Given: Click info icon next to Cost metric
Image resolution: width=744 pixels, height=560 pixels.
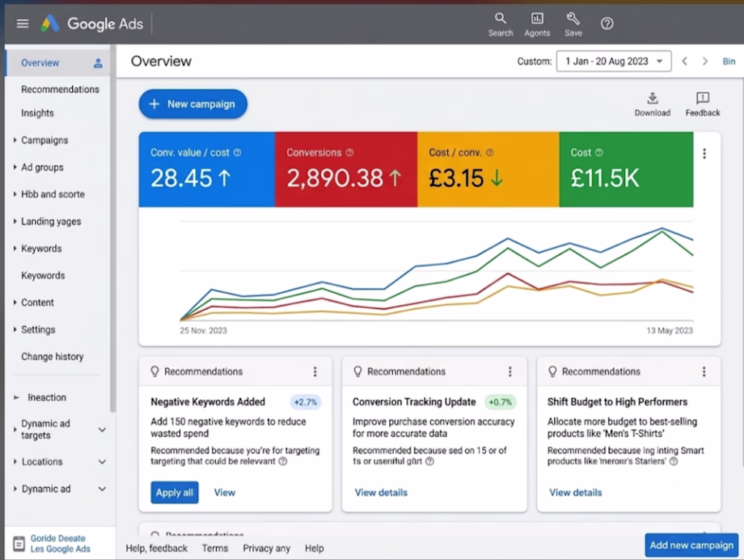Looking at the screenshot, I should tap(599, 152).
